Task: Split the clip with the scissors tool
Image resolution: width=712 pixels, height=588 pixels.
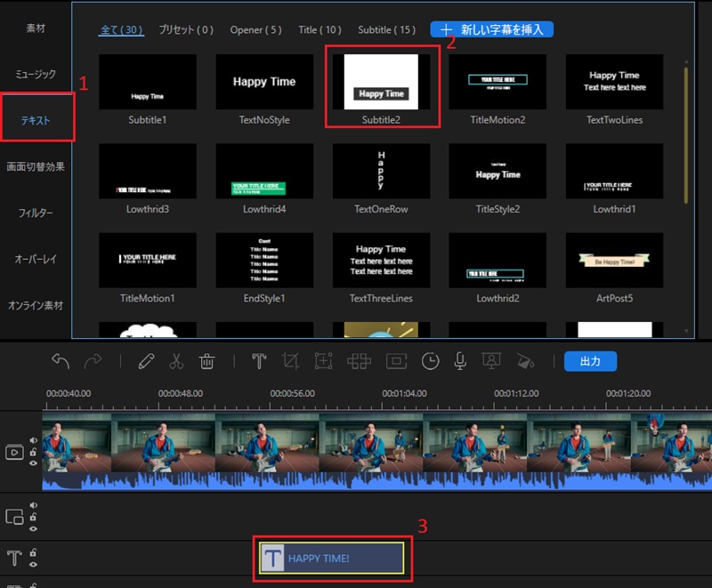Action: 176,361
